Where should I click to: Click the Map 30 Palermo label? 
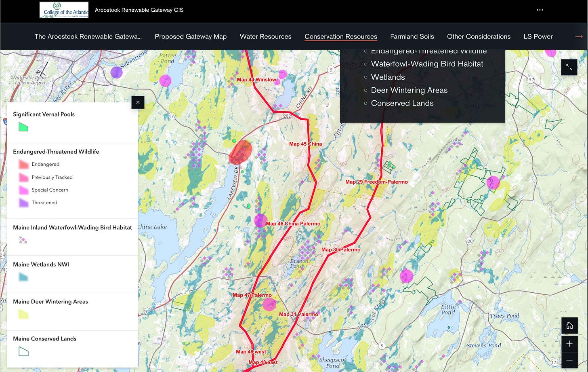(341, 249)
